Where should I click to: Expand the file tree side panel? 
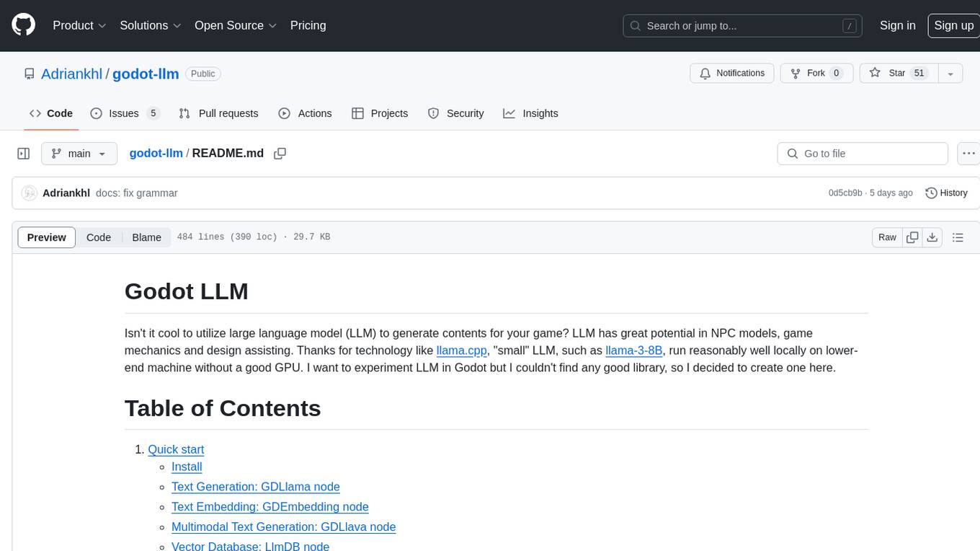[x=24, y=154]
